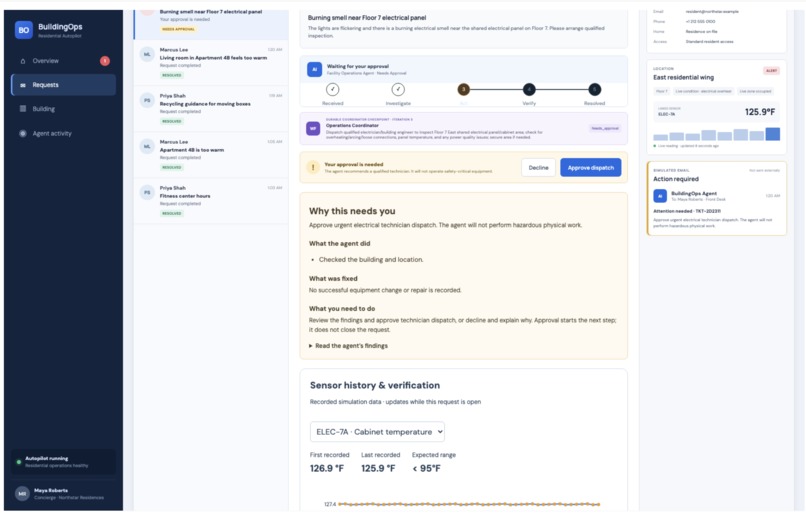Click ML avatar beside Apartment 4B is too warm

pyautogui.click(x=147, y=146)
